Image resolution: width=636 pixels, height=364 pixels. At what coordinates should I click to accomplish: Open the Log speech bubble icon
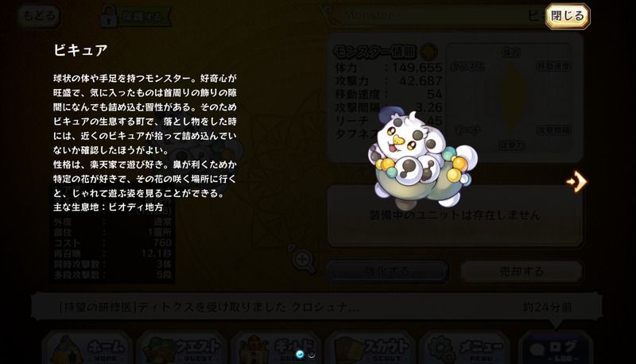click(x=538, y=350)
